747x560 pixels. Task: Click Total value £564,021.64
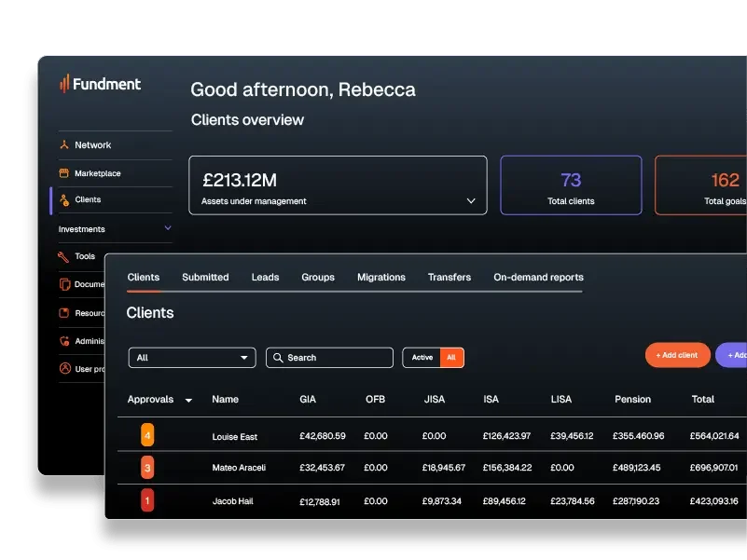(x=714, y=436)
